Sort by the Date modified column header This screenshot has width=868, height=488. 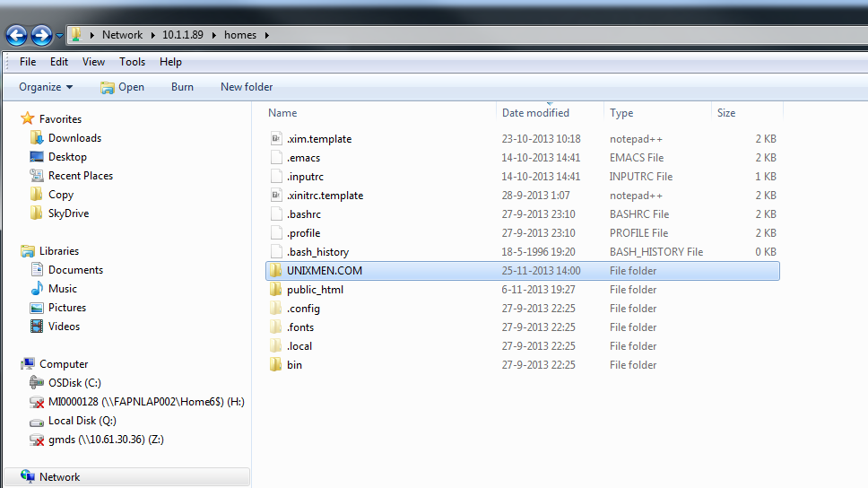point(535,113)
